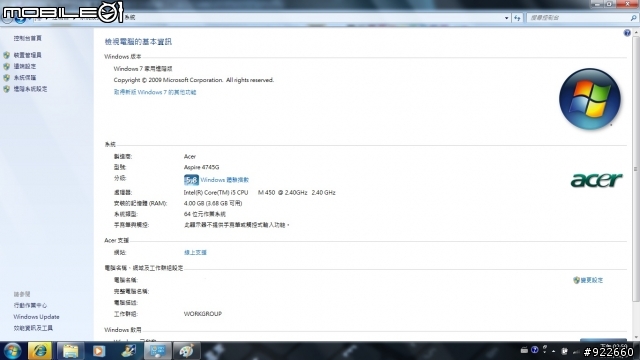The height and width of the screenshot is (360, 640).
Task: Open 遠端設定 remote settings
Action: point(24,66)
